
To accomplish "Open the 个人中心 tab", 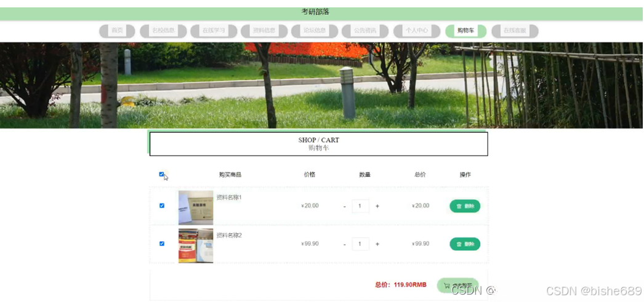I will (x=416, y=31).
